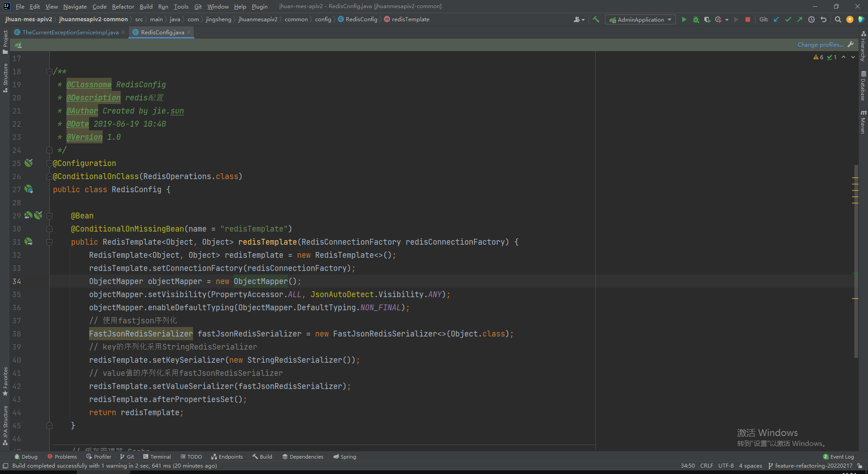Toggle the Terminal tool window
The image size is (868, 474).
point(157,457)
